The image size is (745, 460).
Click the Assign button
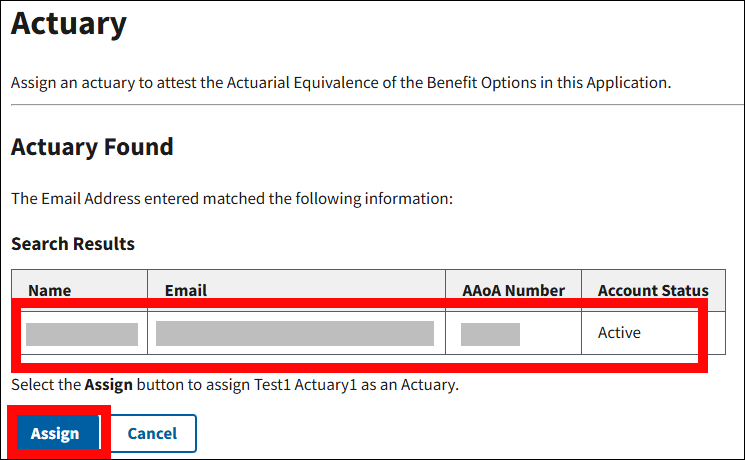[x=55, y=433]
